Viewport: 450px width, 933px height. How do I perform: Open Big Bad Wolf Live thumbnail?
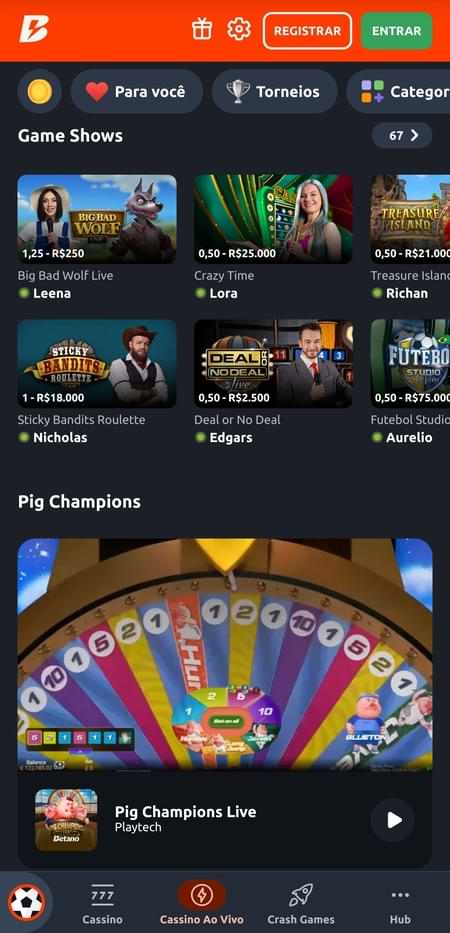coord(97,219)
